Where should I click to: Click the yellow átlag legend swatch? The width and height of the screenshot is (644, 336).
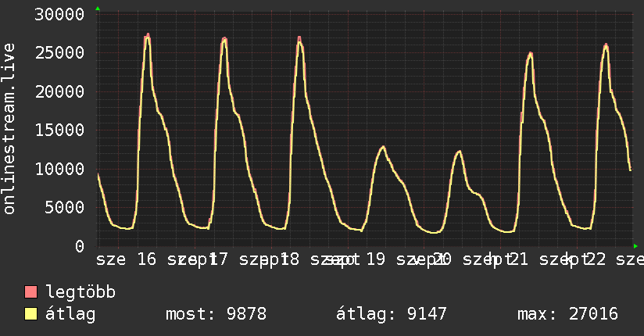click(30, 314)
